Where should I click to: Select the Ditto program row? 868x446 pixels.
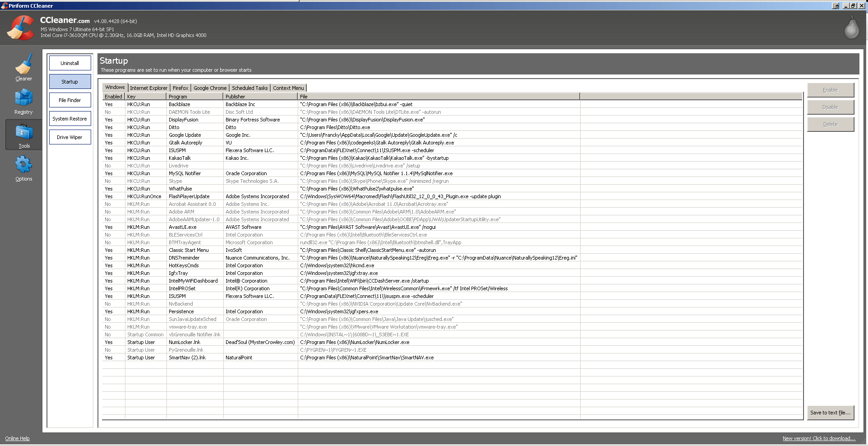click(452, 127)
